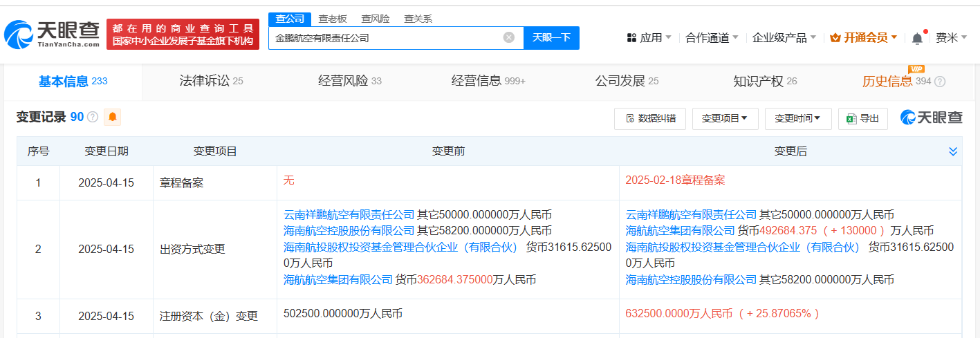Click the 变更前 column header

click(448, 151)
